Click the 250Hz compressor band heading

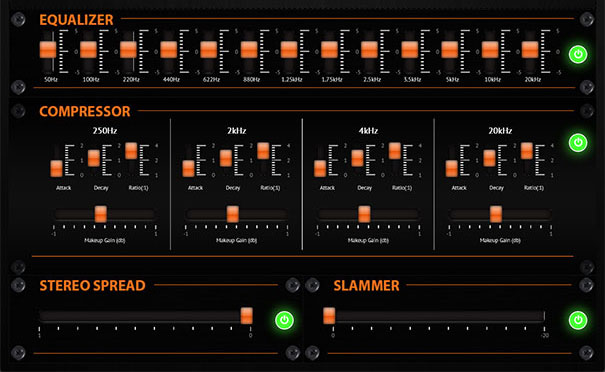pyautogui.click(x=105, y=131)
